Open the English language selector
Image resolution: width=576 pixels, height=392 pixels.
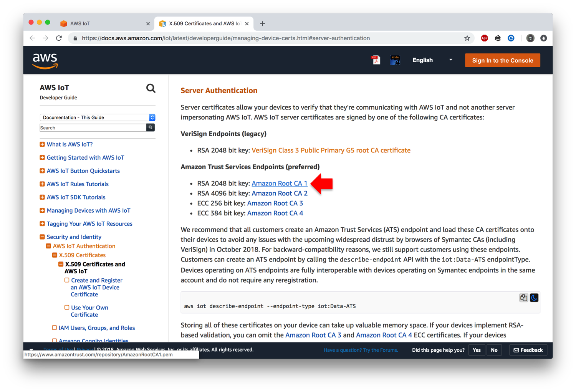pos(422,60)
